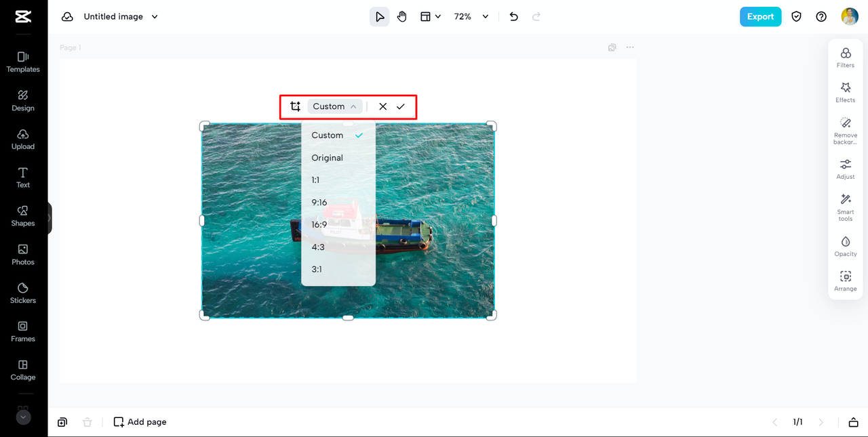Open the Shapes panel
The height and width of the screenshot is (437, 868).
[23, 216]
